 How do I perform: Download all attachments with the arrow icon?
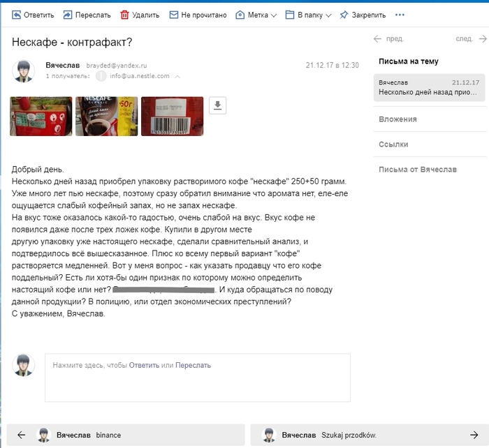tap(218, 105)
